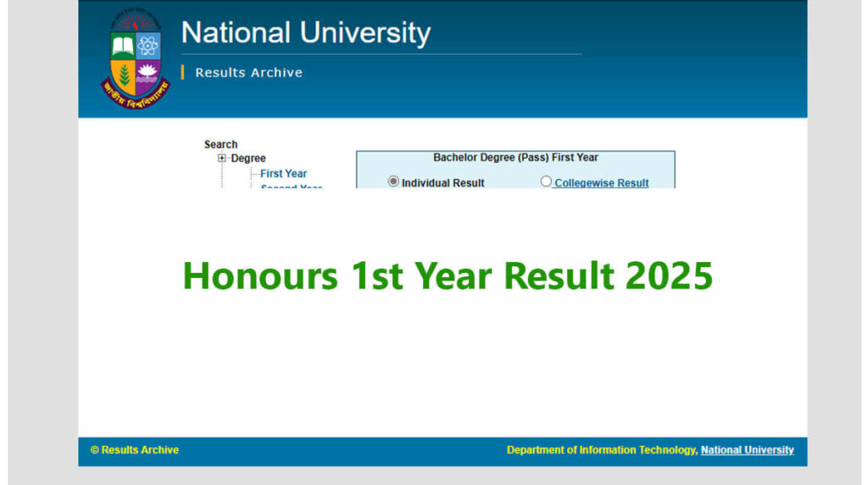Open the Collegewise Result link

(x=601, y=182)
